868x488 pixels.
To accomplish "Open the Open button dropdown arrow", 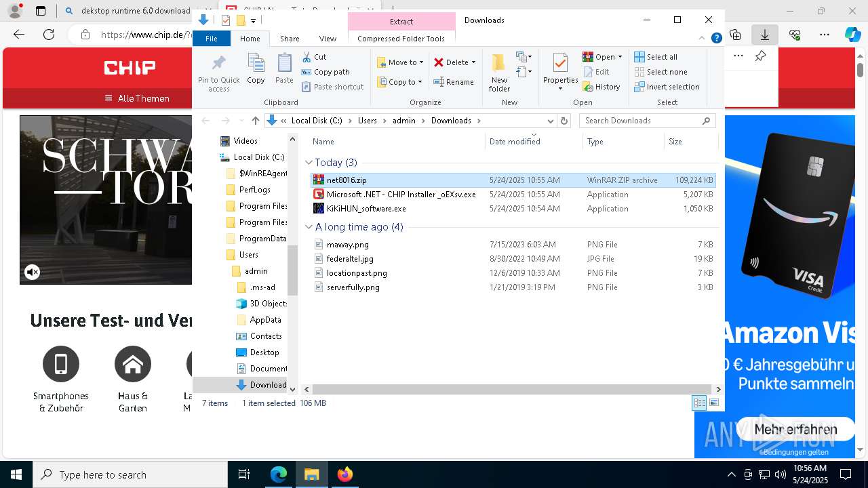I will click(x=620, y=57).
